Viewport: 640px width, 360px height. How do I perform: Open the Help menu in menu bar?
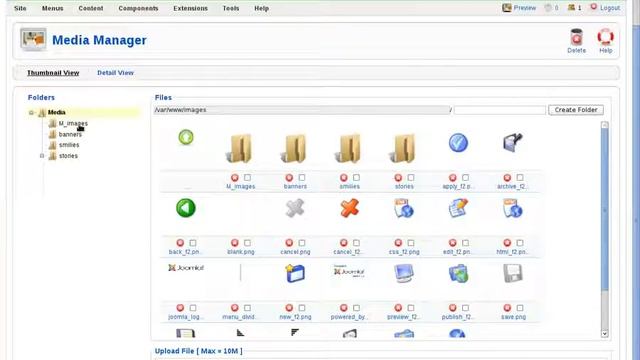point(261,8)
